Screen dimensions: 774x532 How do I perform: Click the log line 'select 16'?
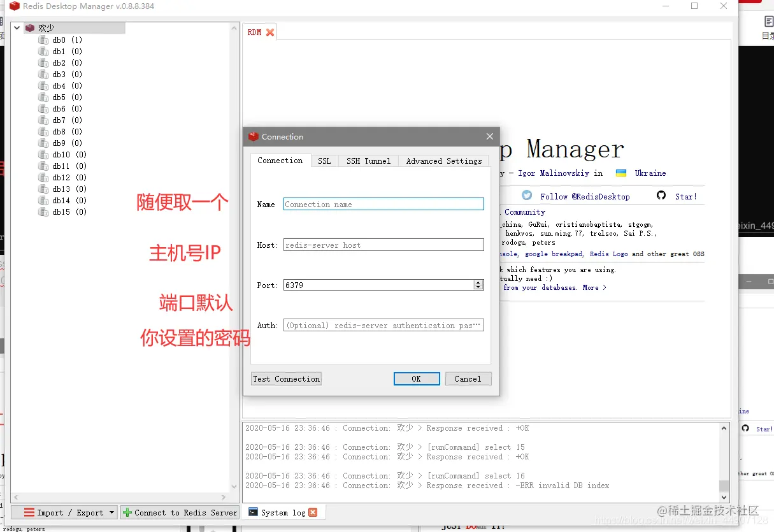click(x=385, y=476)
